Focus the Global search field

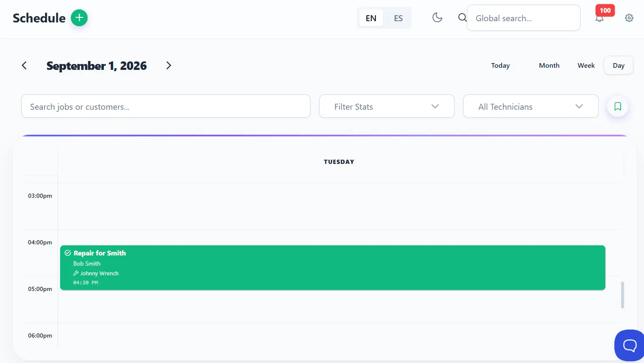(x=523, y=18)
